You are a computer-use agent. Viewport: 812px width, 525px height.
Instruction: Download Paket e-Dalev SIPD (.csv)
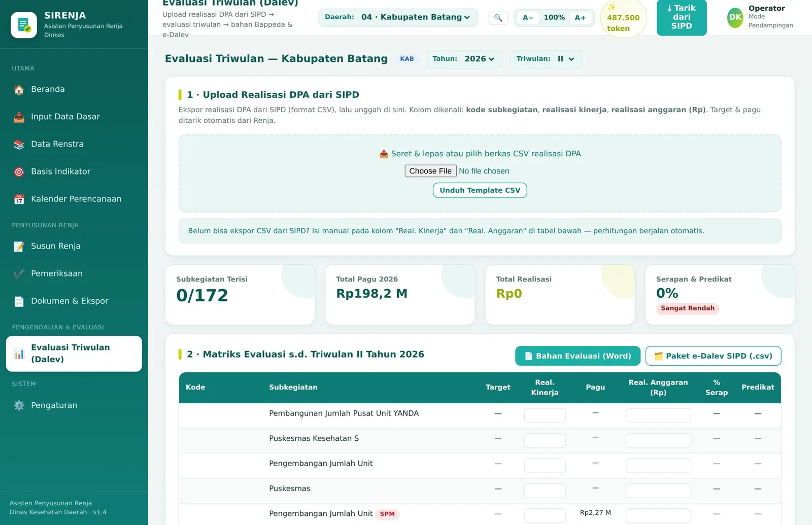coord(713,356)
